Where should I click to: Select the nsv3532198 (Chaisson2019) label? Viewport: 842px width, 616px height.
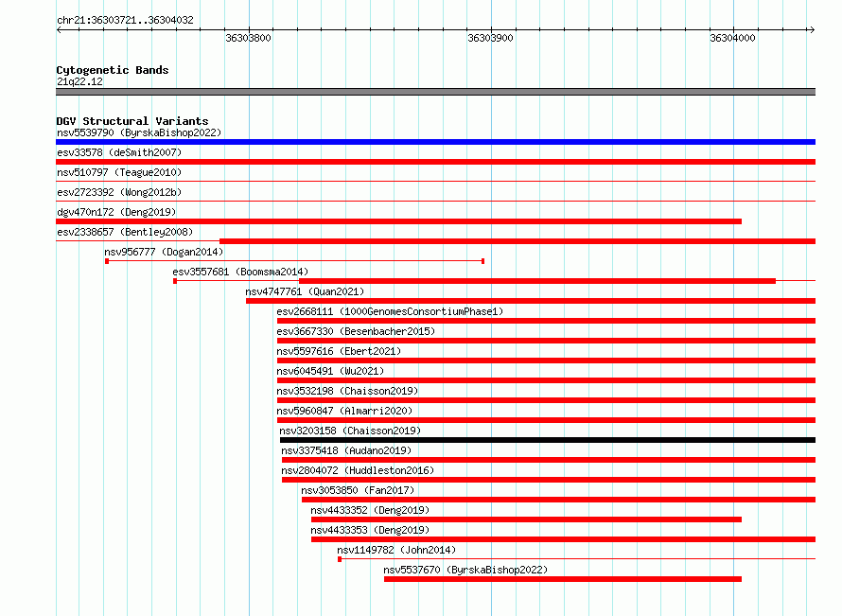pyautogui.click(x=347, y=391)
